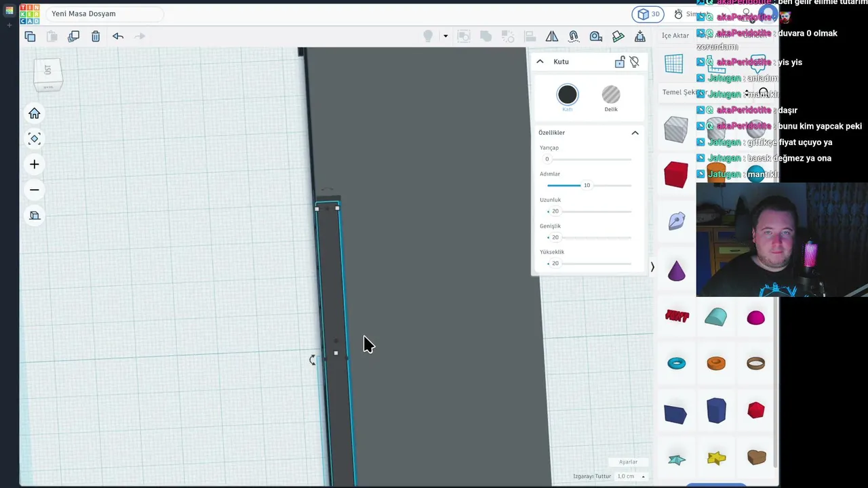Select the red box shape
868x488 pixels.
[676, 174]
